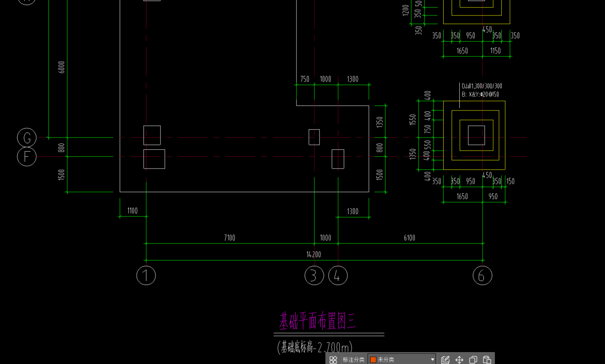Click the B: X&Y reinforcement annotation
Image resolution: width=605 pixels, height=364 pixels.
480,95
